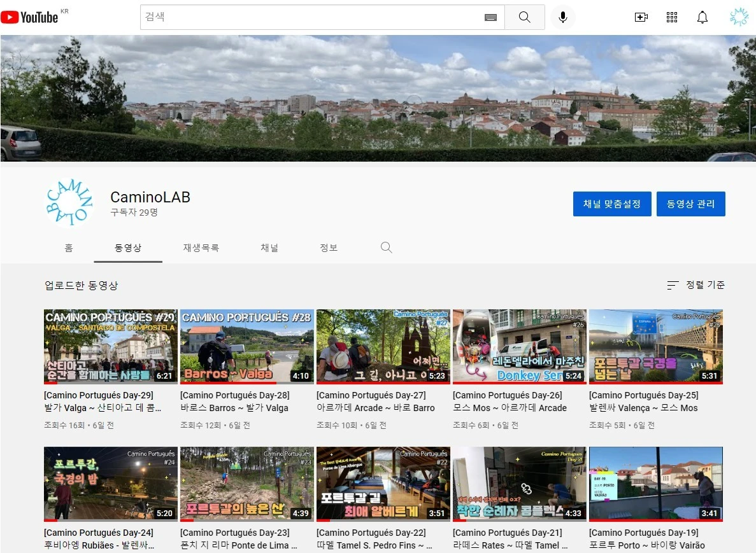This screenshot has width=756, height=553.
Task: Open the [Camino Portugués Day-22] title link
Action: [x=374, y=539]
